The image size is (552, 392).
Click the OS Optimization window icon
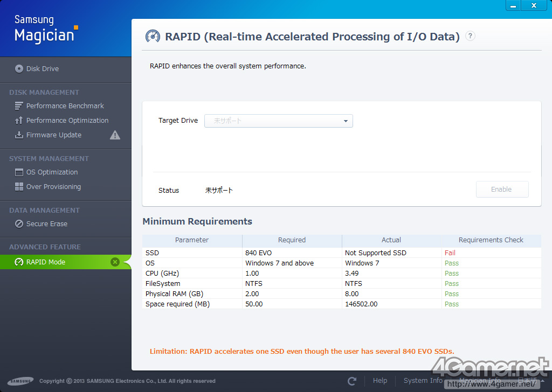click(x=19, y=172)
